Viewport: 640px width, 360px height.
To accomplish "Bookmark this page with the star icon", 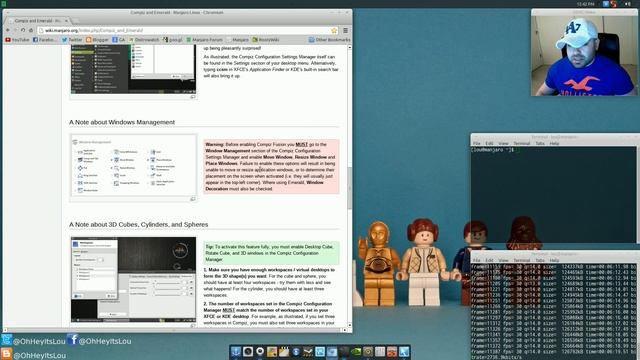I will pos(334,31).
